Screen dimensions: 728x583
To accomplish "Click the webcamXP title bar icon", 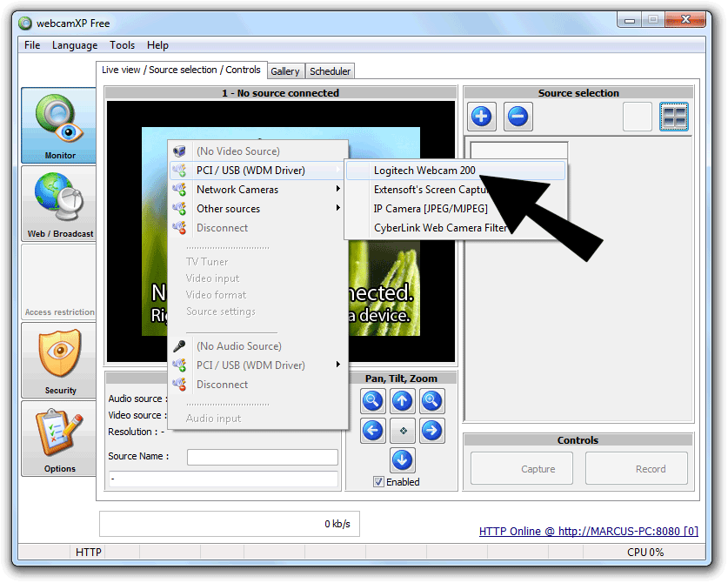I will pos(25,23).
